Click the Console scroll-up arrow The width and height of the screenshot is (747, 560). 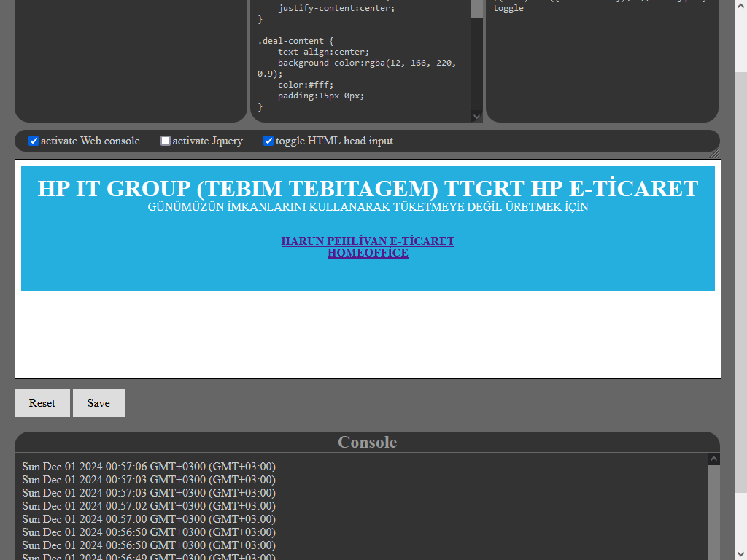point(713,459)
